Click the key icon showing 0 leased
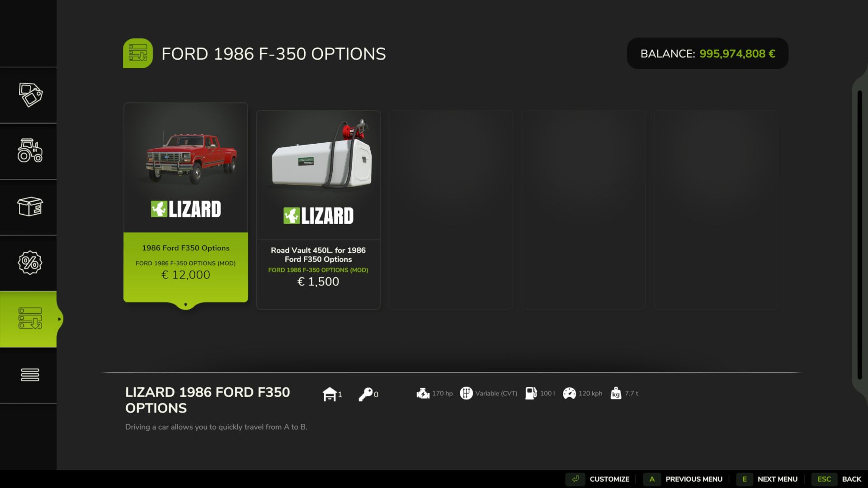 (x=367, y=393)
